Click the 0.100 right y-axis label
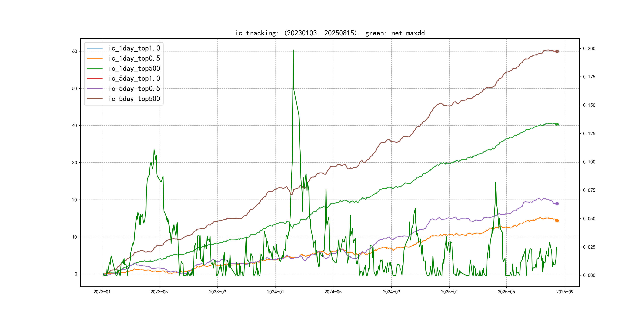Viewport: 644px width, 322px height. pos(589,162)
